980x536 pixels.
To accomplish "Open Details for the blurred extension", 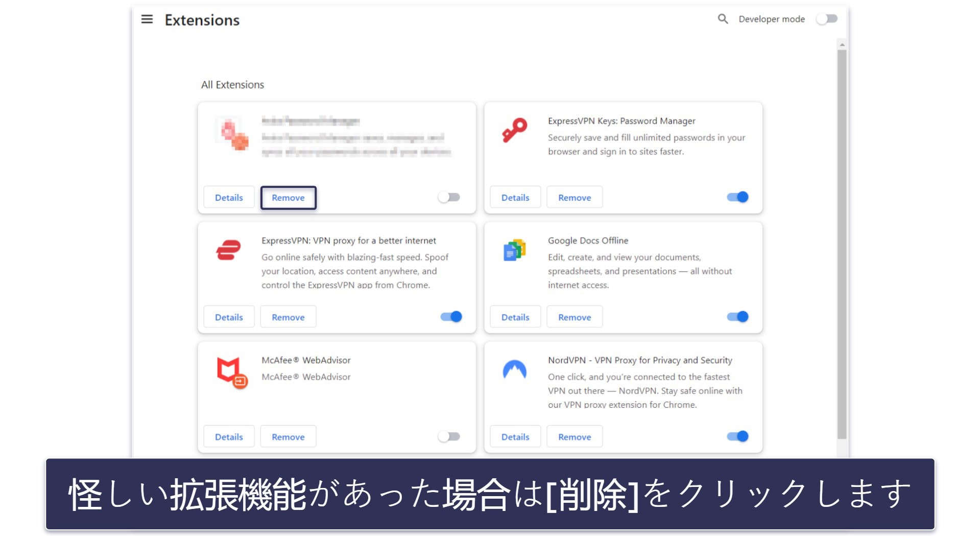I will coord(229,197).
